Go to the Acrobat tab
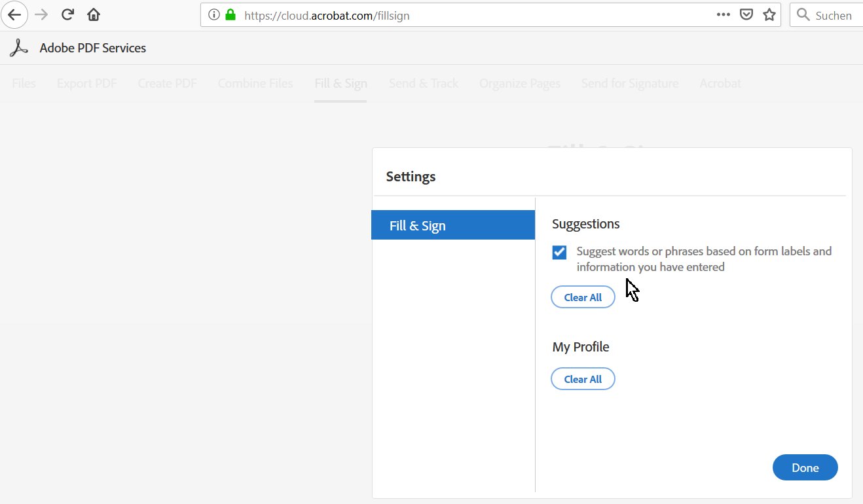Viewport: 863px width, 504px height. (x=720, y=83)
